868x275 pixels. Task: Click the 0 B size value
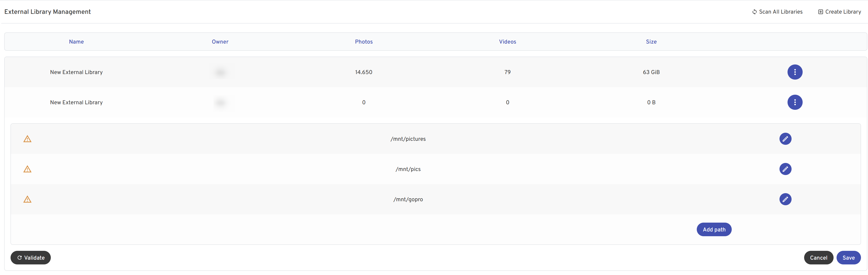651,102
